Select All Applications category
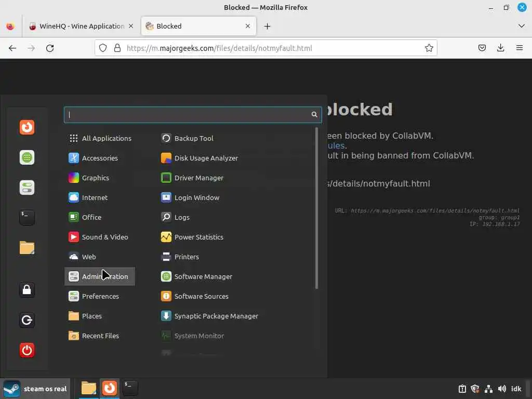This screenshot has height=399, width=532. (100, 138)
